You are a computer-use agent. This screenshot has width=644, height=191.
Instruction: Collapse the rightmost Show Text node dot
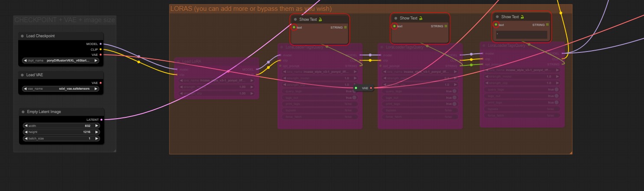pyautogui.click(x=497, y=17)
